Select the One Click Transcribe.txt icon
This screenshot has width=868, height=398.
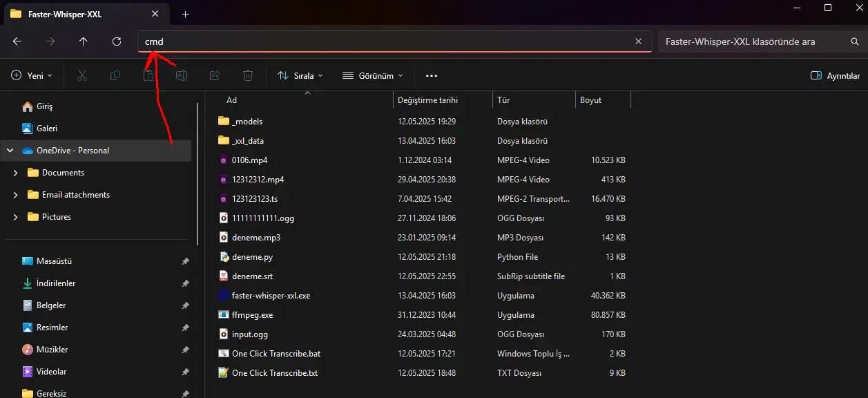pyautogui.click(x=223, y=372)
